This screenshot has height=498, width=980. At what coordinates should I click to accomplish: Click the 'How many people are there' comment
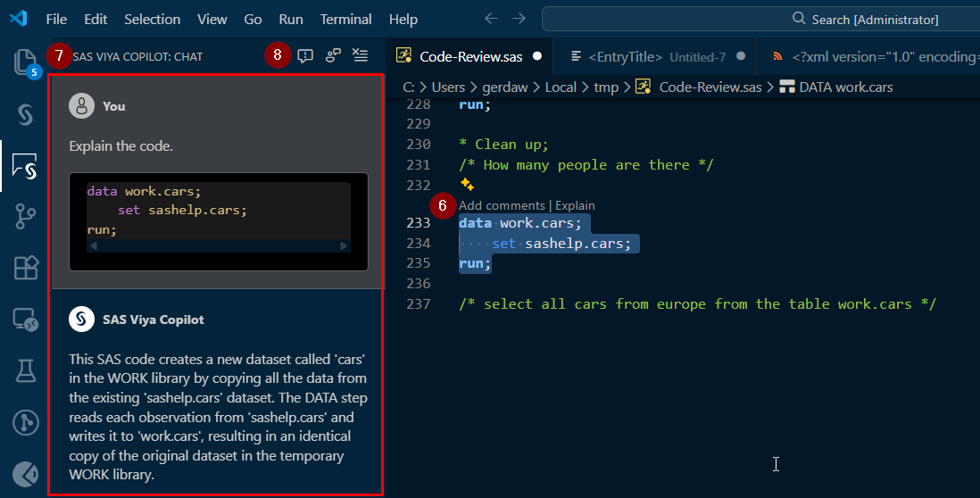click(586, 165)
